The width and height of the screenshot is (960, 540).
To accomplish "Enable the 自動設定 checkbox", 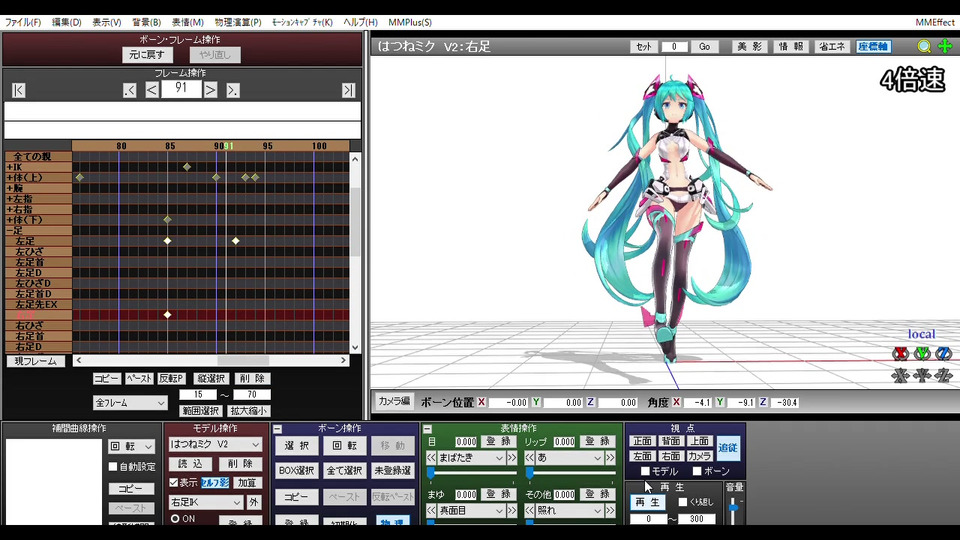I will click(x=113, y=467).
